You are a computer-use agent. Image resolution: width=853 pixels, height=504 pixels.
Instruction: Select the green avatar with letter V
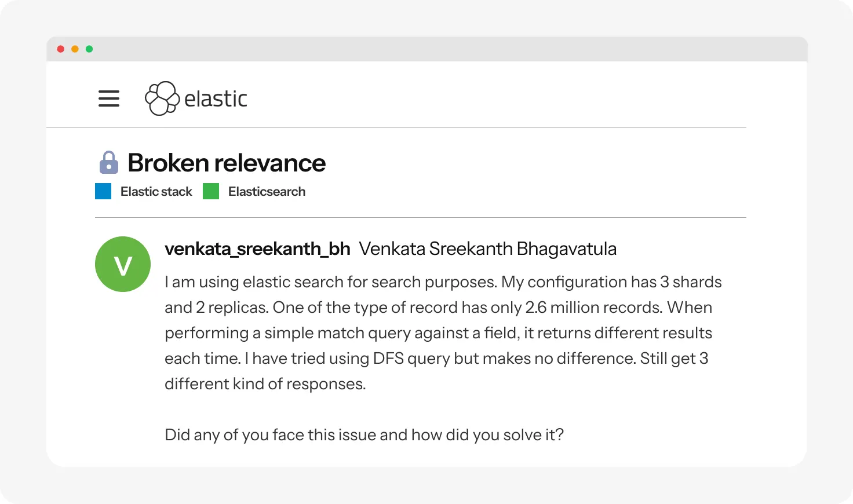click(123, 264)
